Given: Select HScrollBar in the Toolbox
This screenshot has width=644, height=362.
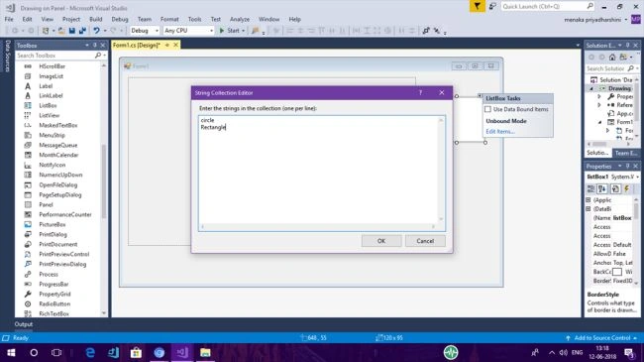Looking at the screenshot, I should [x=52, y=66].
